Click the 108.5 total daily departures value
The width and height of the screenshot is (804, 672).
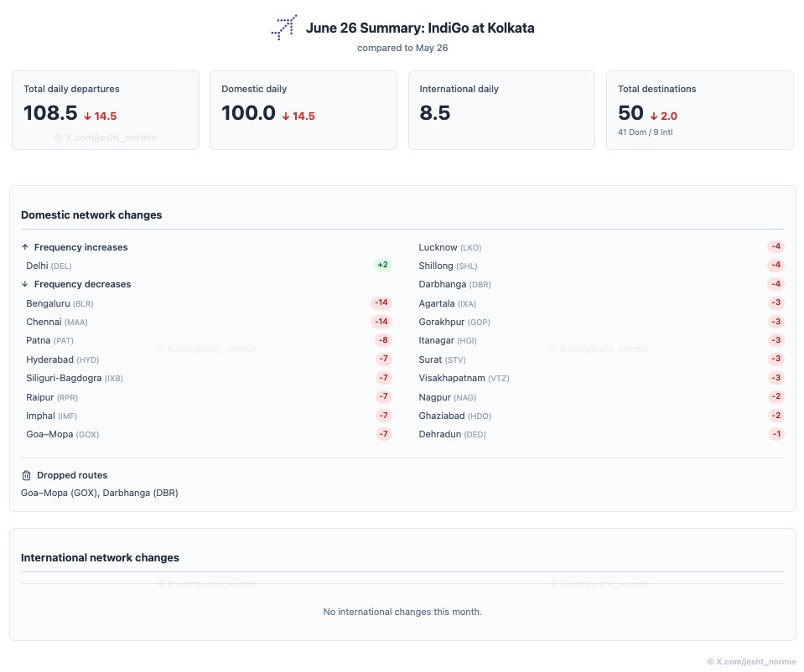coord(50,113)
